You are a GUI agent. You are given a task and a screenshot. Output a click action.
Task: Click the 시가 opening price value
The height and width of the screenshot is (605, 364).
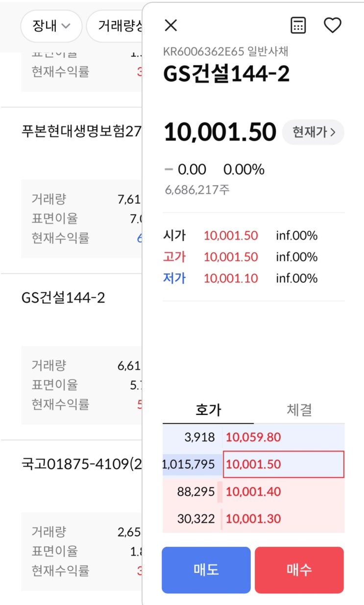[230, 236]
